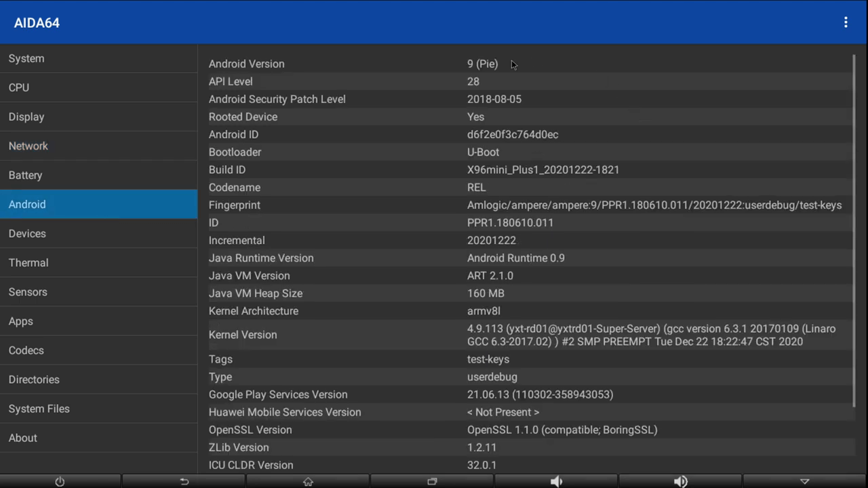Open the Sensors category
The image size is (868, 488).
[x=99, y=291]
